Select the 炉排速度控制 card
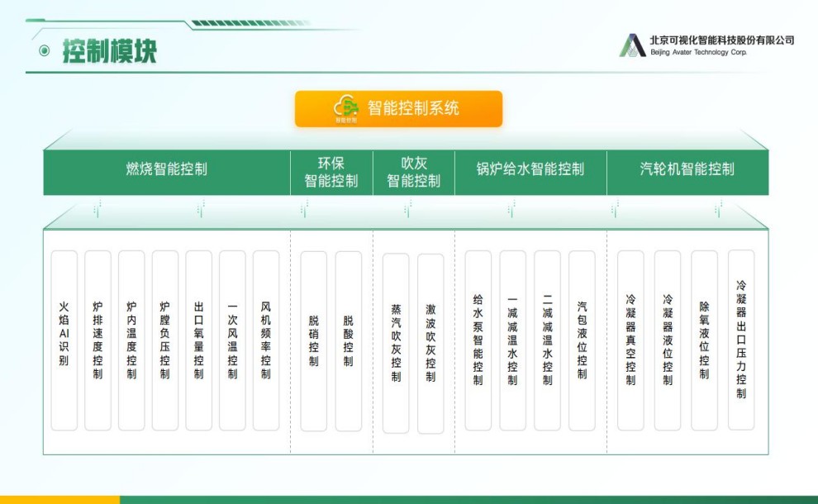Image resolution: width=818 pixels, height=504 pixels. 98,340
